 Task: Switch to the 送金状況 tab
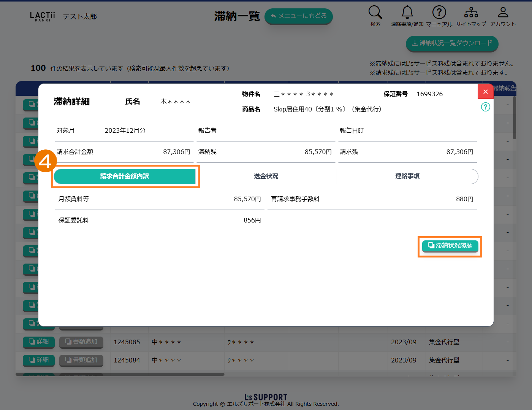click(266, 176)
